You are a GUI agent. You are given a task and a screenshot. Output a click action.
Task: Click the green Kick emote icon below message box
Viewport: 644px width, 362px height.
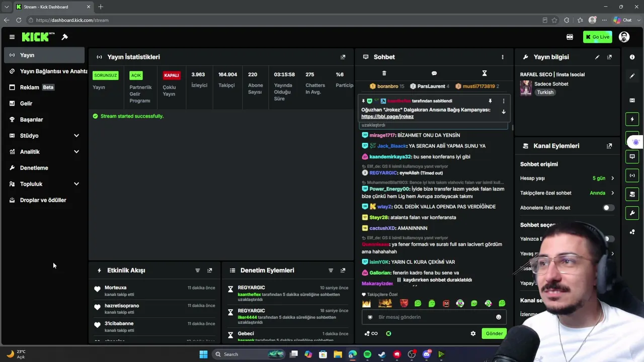pyautogui.click(x=388, y=333)
